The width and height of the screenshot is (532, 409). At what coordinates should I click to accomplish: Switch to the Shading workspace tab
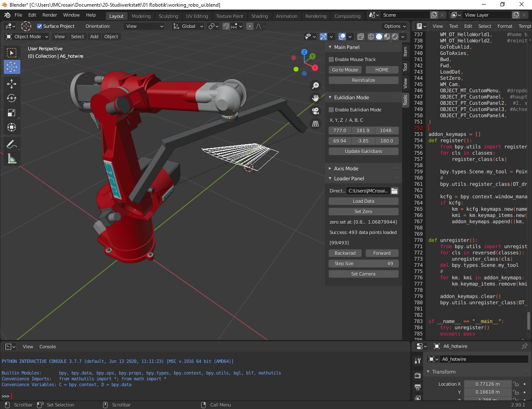[259, 16]
